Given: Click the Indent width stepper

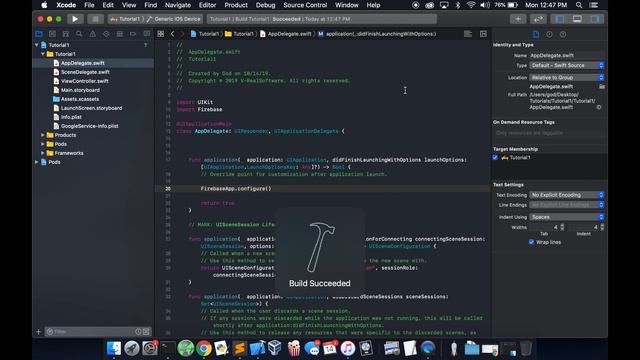Looking at the screenshot, I should point(602,227).
